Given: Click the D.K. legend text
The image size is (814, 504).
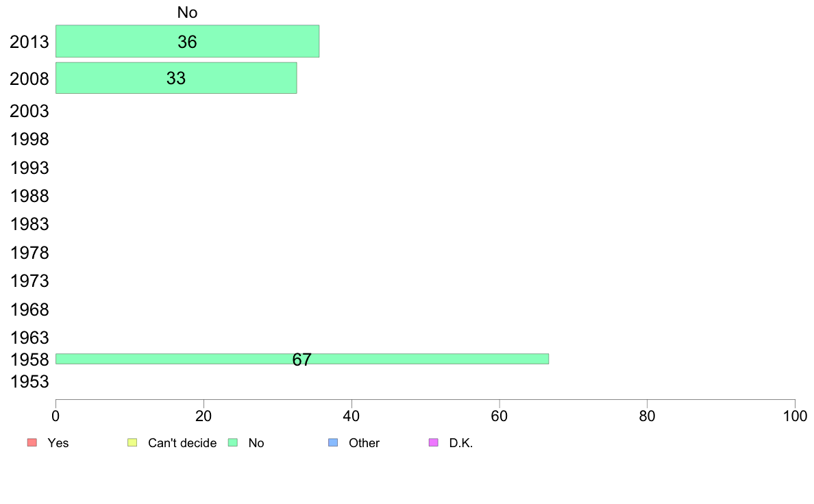Looking at the screenshot, I should [461, 443].
